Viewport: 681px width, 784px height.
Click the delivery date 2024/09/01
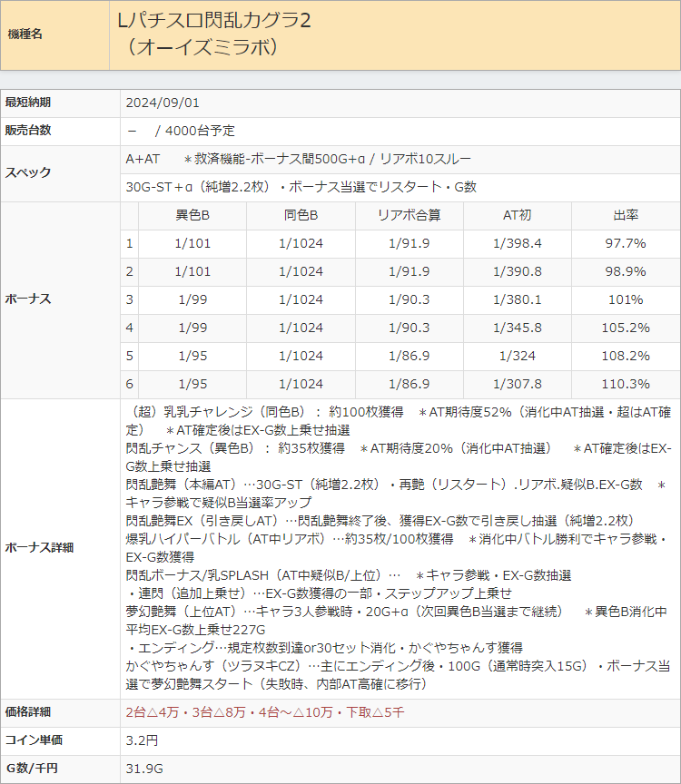(x=163, y=103)
